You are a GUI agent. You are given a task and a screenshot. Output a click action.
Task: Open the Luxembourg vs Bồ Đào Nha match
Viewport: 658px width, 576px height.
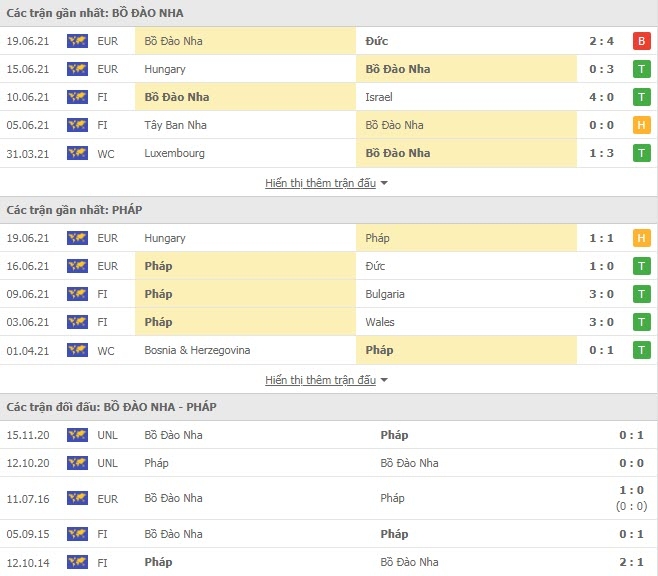click(329, 153)
